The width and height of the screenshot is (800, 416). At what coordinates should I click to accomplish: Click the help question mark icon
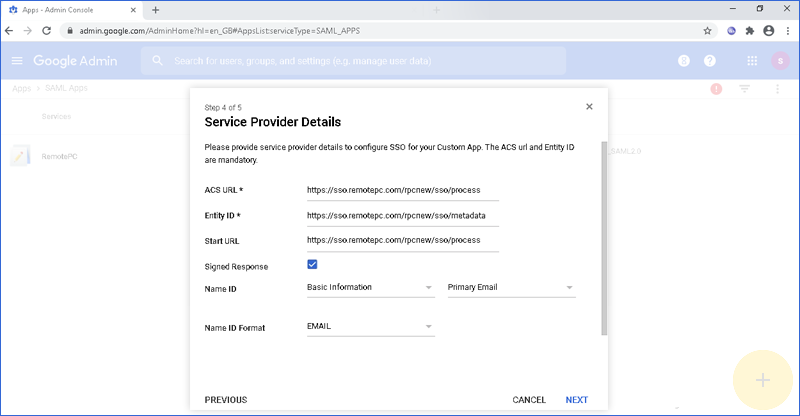tap(710, 61)
